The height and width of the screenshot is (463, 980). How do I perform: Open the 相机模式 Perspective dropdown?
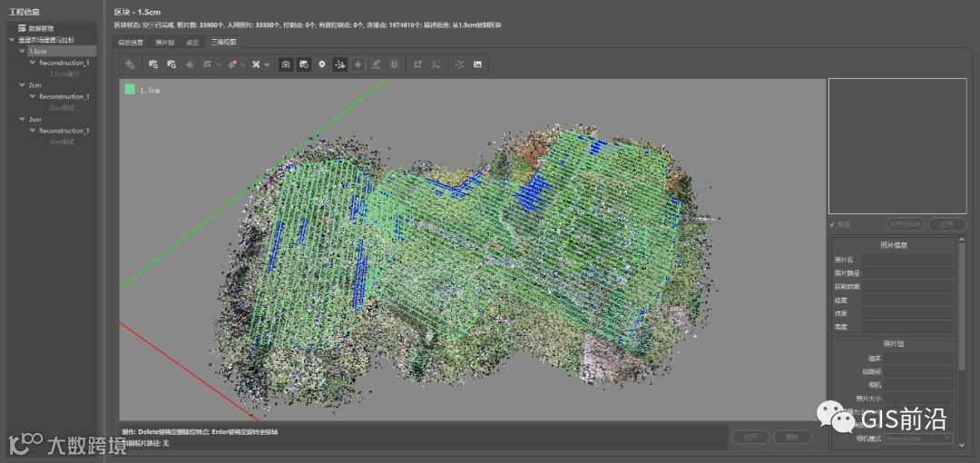[918, 438]
